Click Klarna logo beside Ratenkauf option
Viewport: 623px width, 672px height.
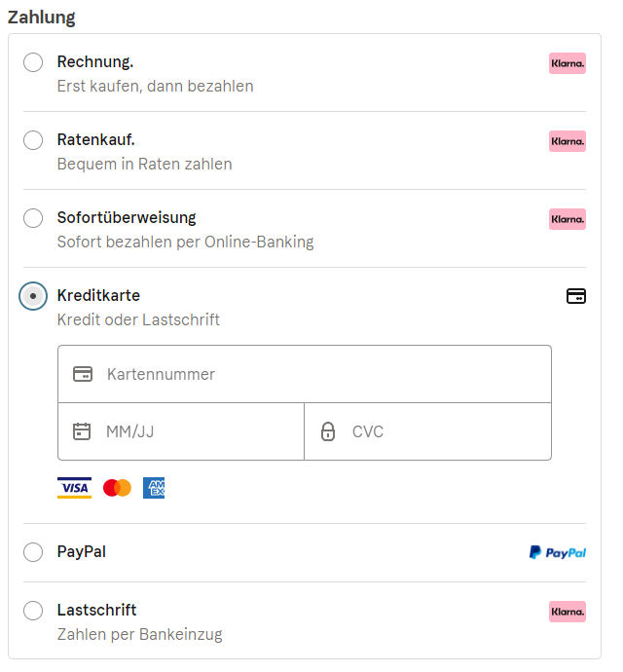coord(568,141)
